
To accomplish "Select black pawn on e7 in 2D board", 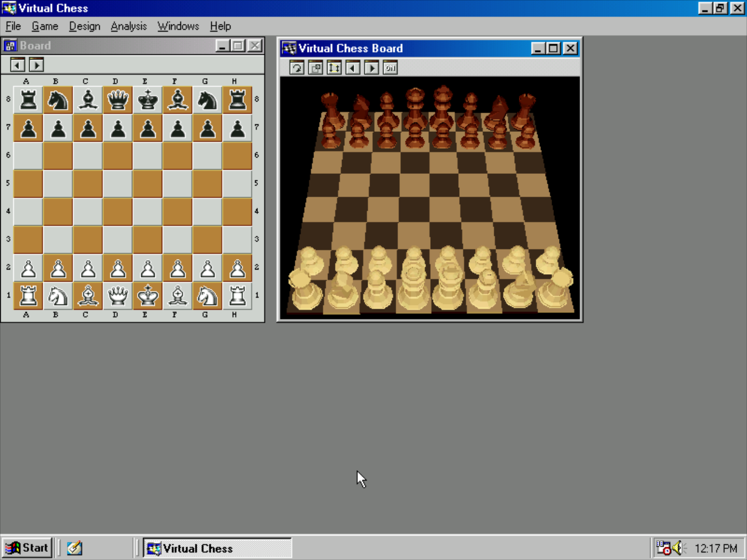I will [148, 128].
